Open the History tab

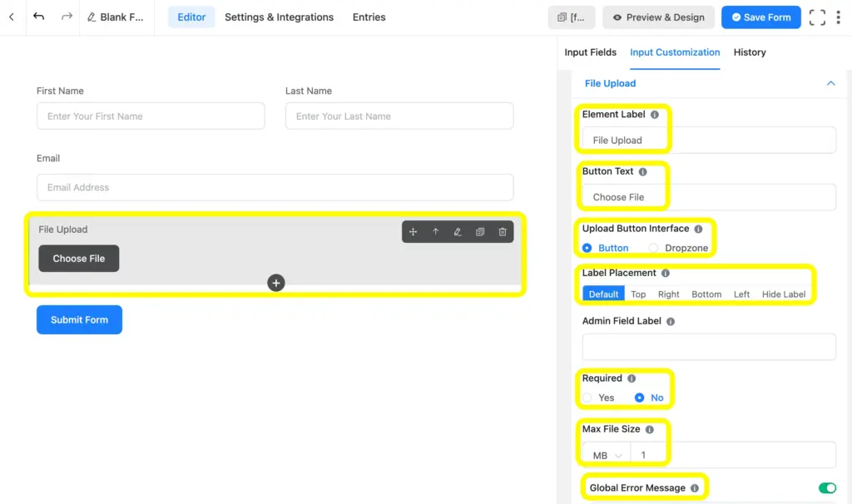[749, 52]
